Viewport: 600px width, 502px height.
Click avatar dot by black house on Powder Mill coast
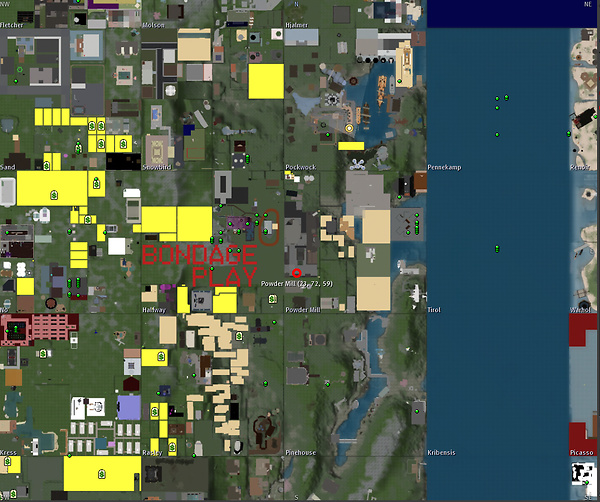[x=399, y=197]
